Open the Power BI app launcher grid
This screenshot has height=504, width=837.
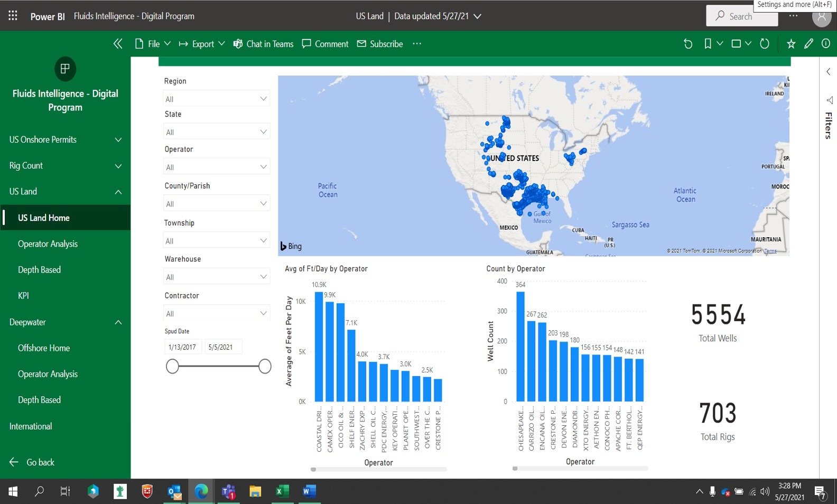(13, 16)
